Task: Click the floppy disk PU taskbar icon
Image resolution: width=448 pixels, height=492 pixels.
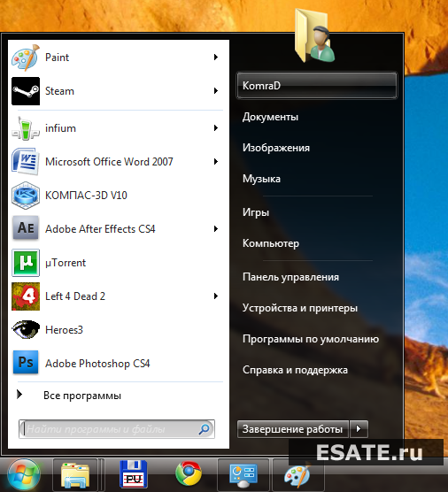Action: (x=134, y=474)
